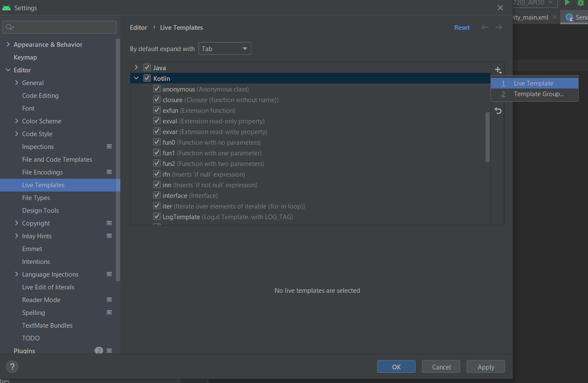
Task: Open the expand-with Tab dropdown
Action: [224, 49]
